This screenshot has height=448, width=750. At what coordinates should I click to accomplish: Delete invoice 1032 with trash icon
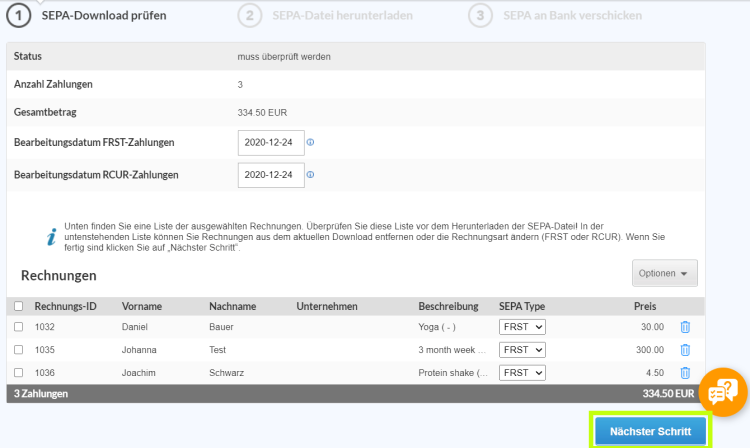click(x=685, y=327)
